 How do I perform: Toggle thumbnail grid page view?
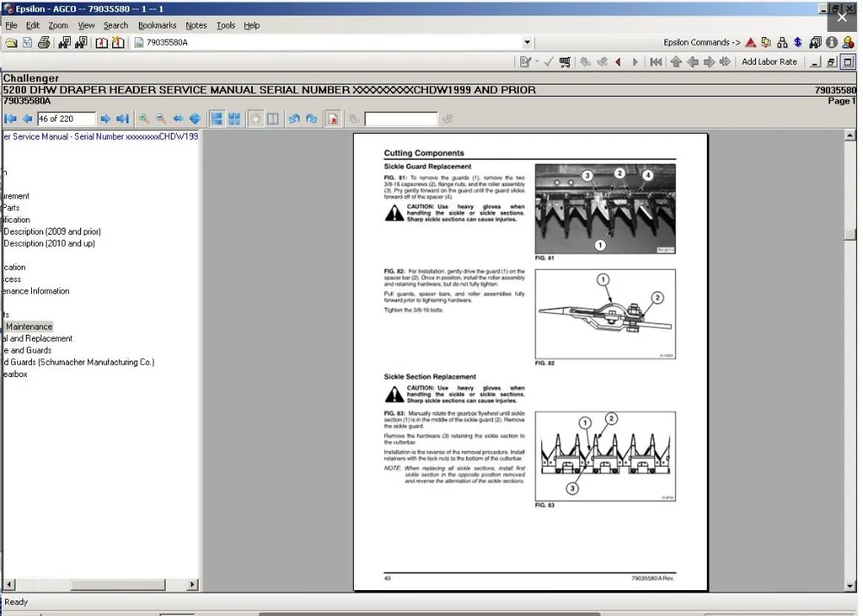coord(235,119)
